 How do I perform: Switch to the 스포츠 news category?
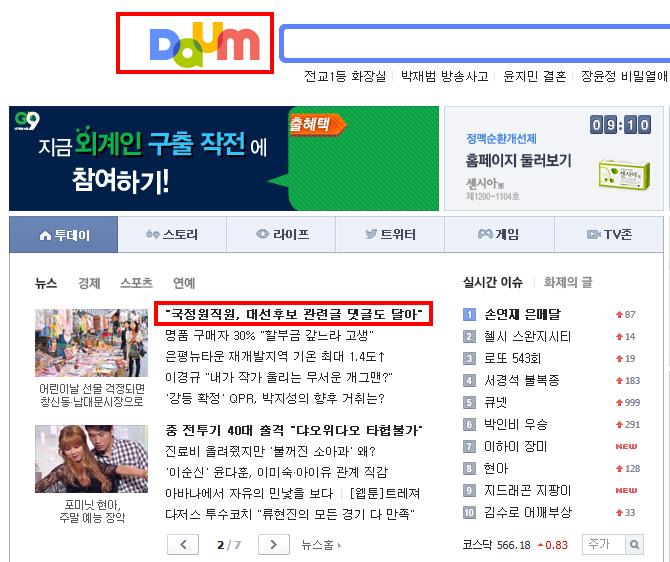136,282
